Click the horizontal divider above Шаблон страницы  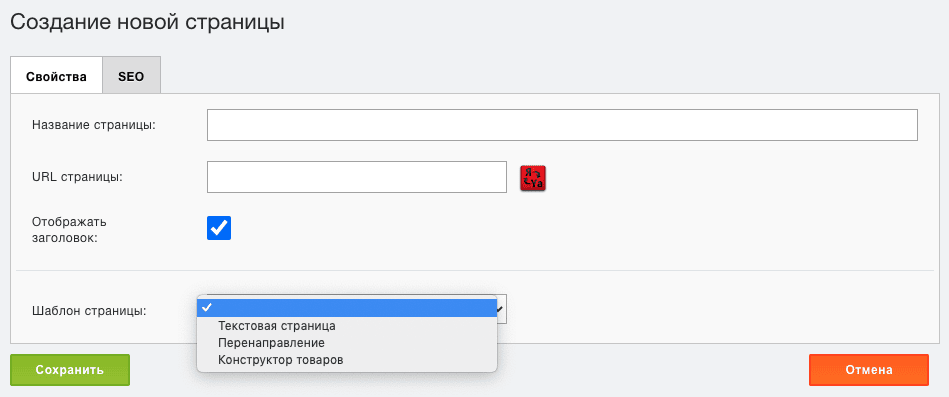pyautogui.click(x=475, y=270)
